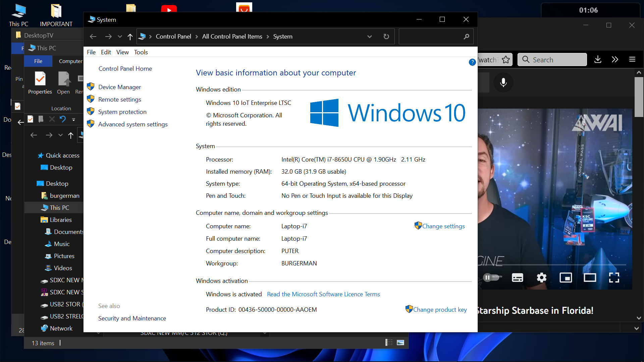Open the Tools menu

point(141,52)
